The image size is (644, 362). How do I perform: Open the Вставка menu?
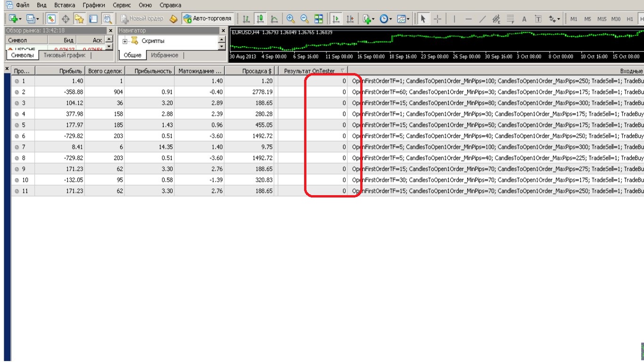pyautogui.click(x=65, y=5)
